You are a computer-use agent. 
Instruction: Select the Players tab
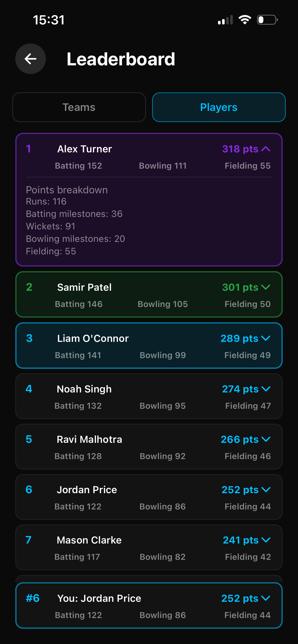click(x=219, y=107)
